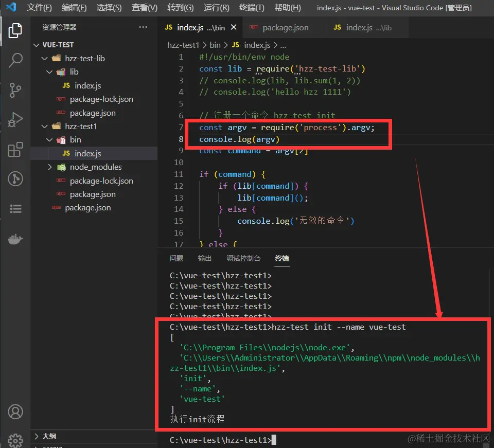Open the 文件(F) menu
This screenshot has width=494, height=448.
point(39,7)
